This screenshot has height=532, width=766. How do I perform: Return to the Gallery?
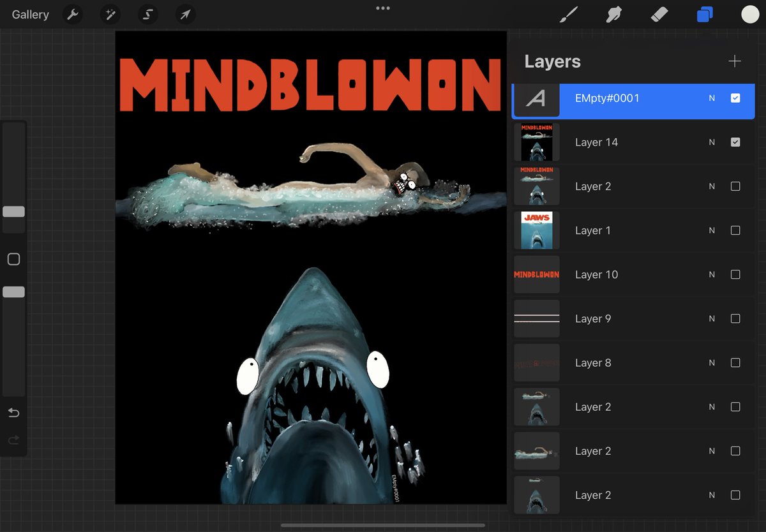pyautogui.click(x=30, y=14)
